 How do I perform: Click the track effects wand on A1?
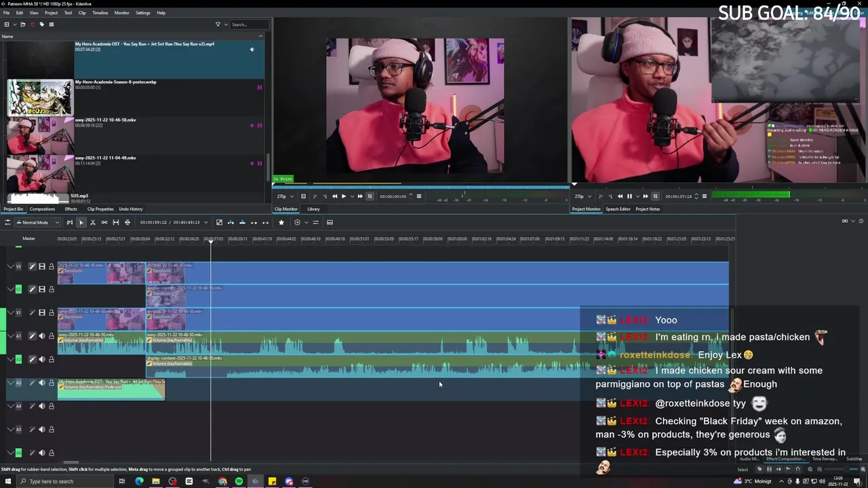click(33, 335)
